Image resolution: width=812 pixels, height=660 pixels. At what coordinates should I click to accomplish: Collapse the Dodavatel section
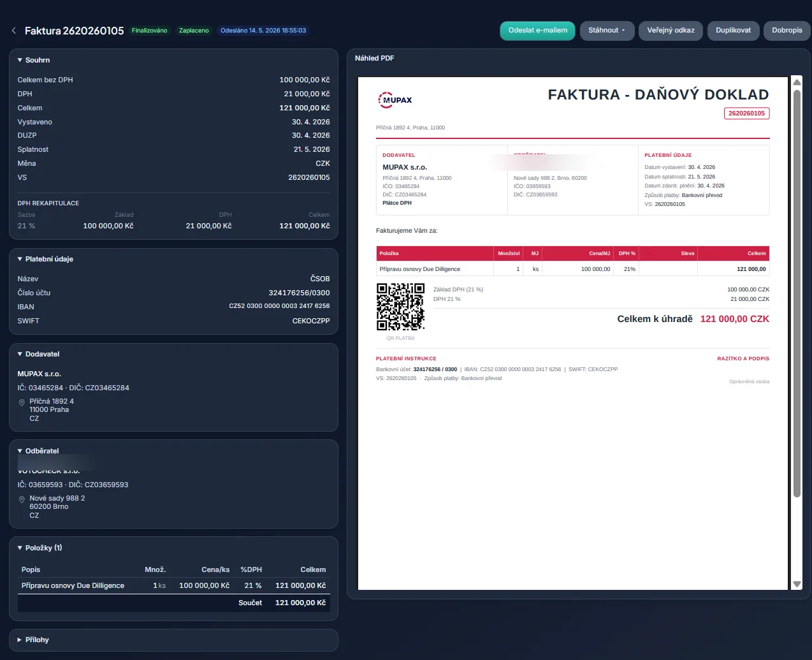point(38,354)
